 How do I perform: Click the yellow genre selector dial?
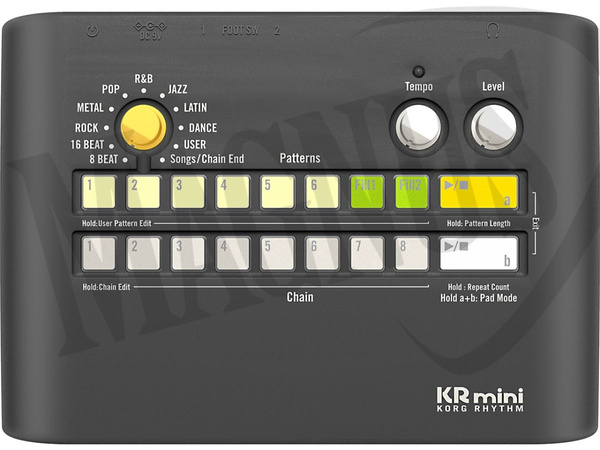pyautogui.click(x=143, y=126)
